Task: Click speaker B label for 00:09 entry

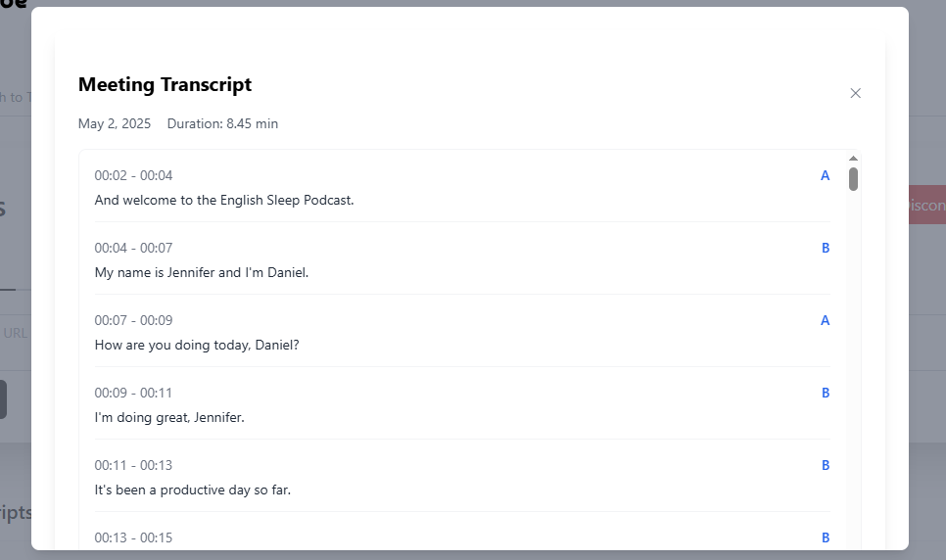Action: point(825,394)
